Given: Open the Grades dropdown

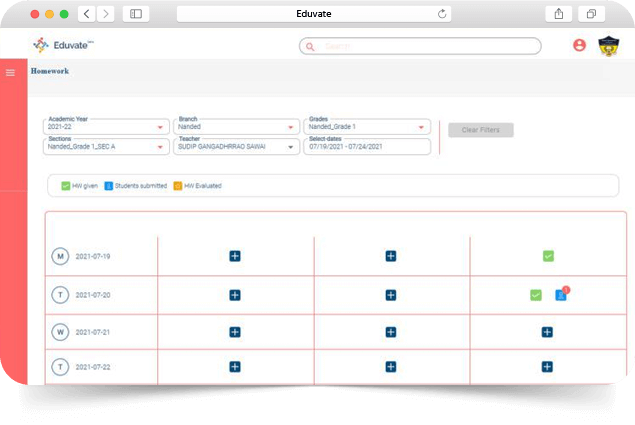Looking at the screenshot, I should coord(367,127).
